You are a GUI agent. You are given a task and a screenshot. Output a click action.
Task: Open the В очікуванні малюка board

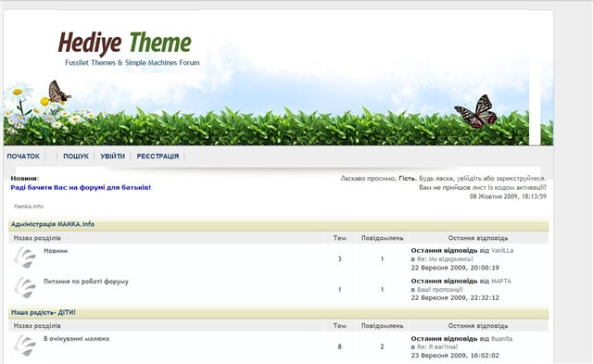76,339
